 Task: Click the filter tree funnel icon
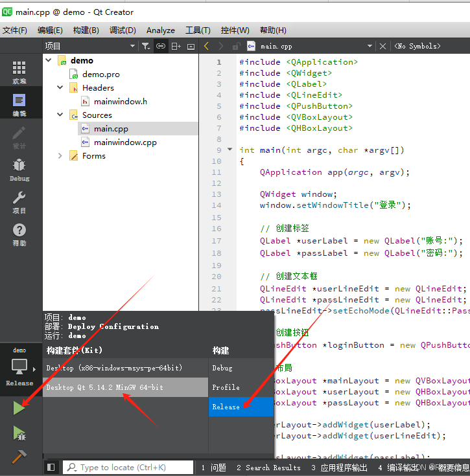145,46
